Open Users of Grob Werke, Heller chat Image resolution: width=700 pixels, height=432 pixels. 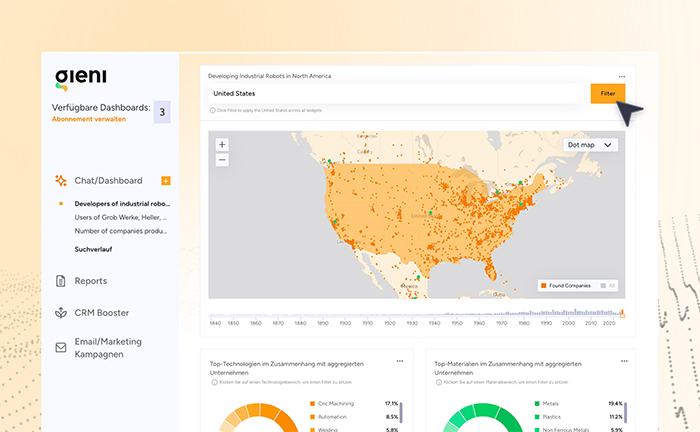(121, 217)
